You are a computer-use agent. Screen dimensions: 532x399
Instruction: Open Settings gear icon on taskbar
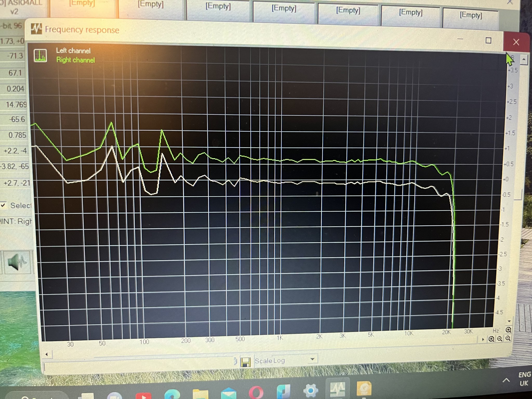(x=310, y=390)
